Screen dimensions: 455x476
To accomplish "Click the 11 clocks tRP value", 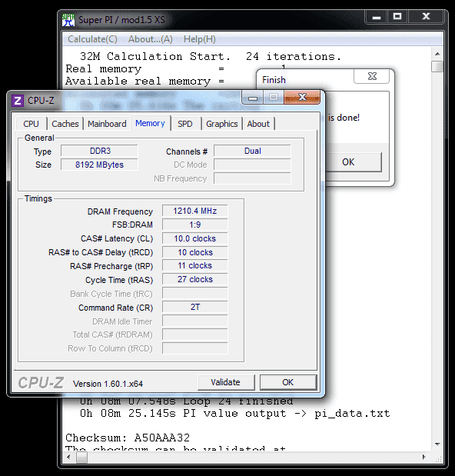I will (x=195, y=265).
